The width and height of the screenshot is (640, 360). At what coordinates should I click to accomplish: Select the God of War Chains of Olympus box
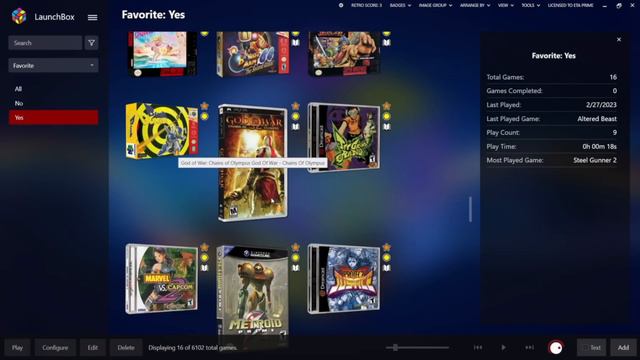(x=252, y=163)
